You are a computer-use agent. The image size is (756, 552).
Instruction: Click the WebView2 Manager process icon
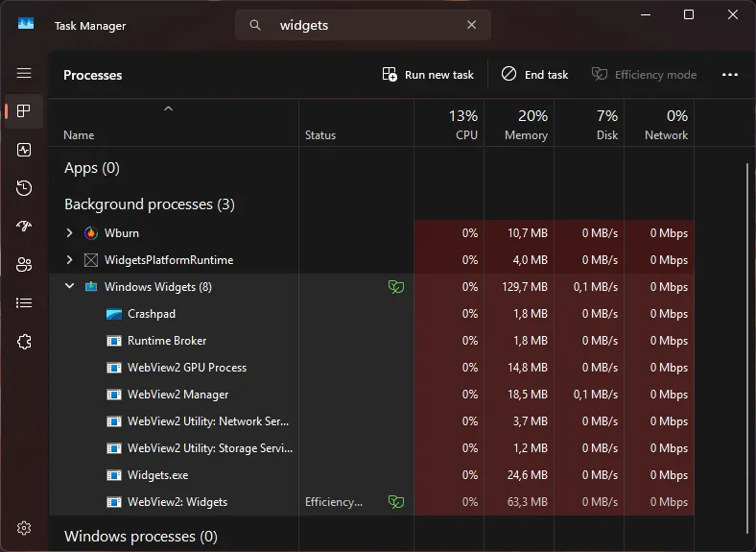(x=114, y=395)
